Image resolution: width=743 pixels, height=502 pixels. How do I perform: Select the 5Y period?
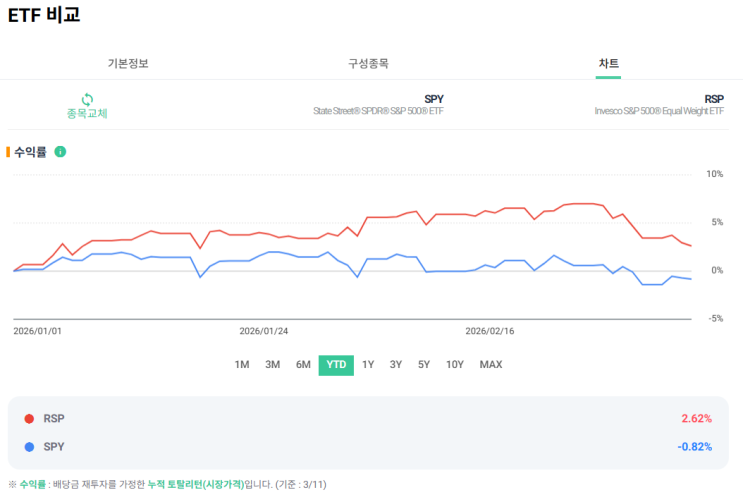pyautogui.click(x=424, y=365)
